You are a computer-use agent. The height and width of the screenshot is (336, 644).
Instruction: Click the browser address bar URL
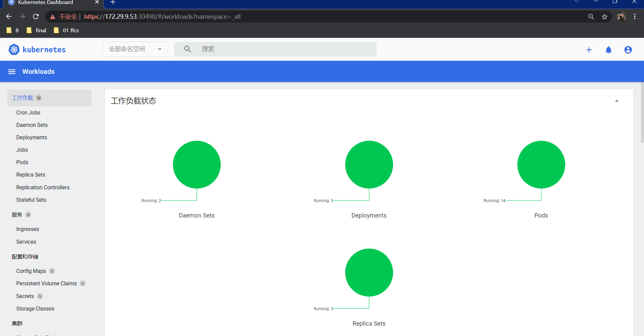coord(162,17)
